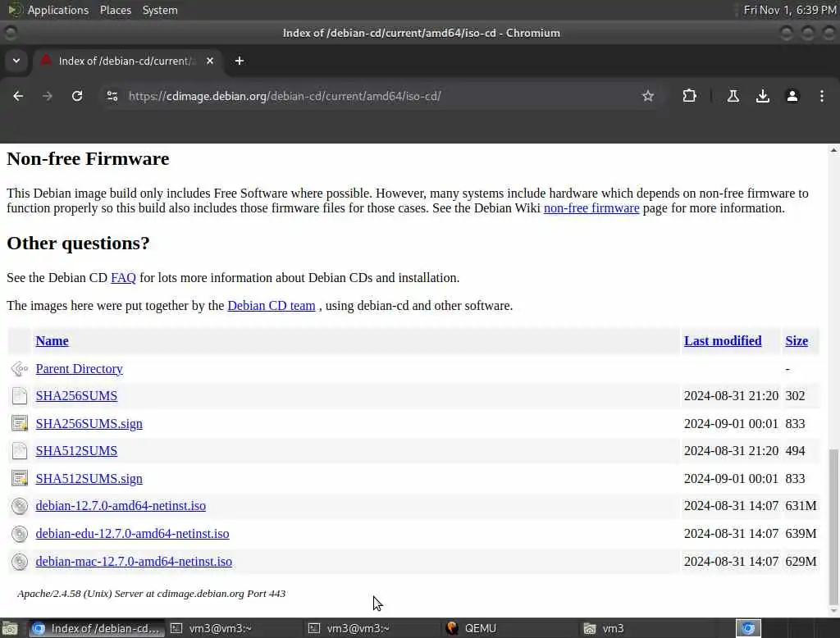Click the SHA512SUMS.sign file icon
Viewport: 840px width, 638px height.
tap(20, 478)
